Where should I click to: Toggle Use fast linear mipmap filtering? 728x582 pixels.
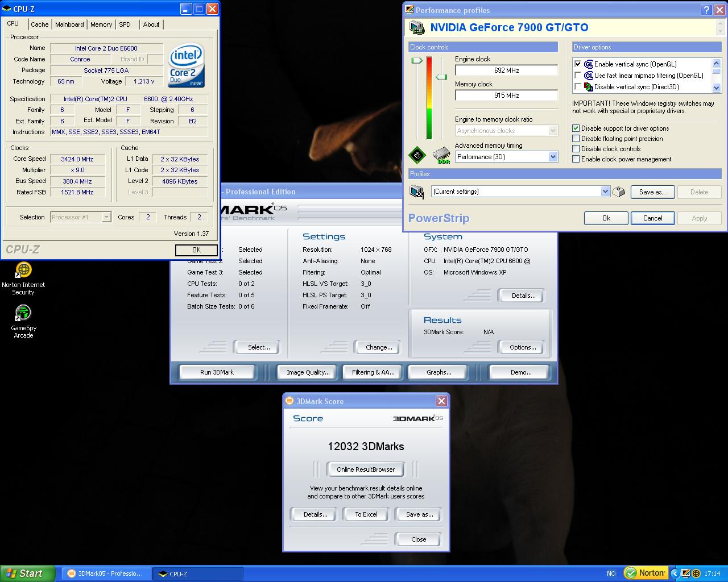[x=578, y=76]
